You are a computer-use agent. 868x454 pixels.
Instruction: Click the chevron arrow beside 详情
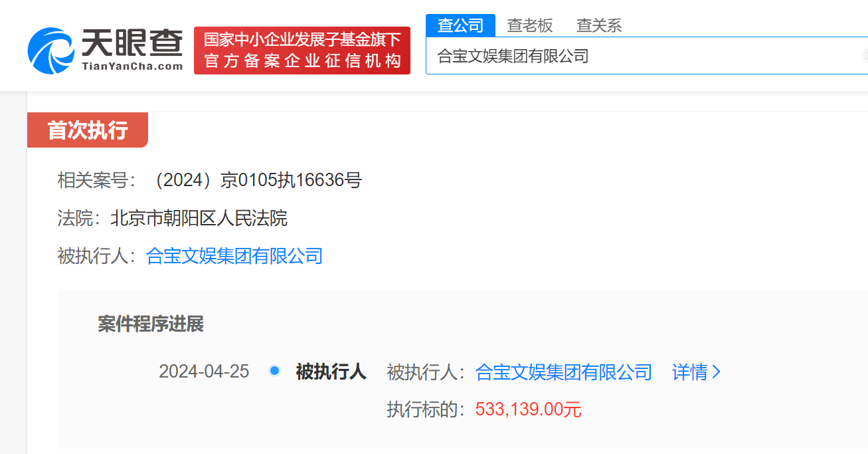716,372
